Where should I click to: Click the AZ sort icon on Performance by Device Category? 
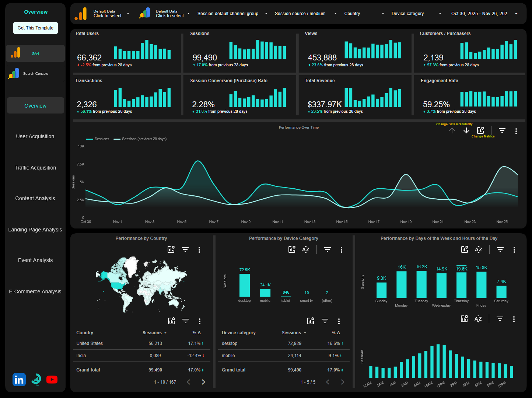[305, 249]
